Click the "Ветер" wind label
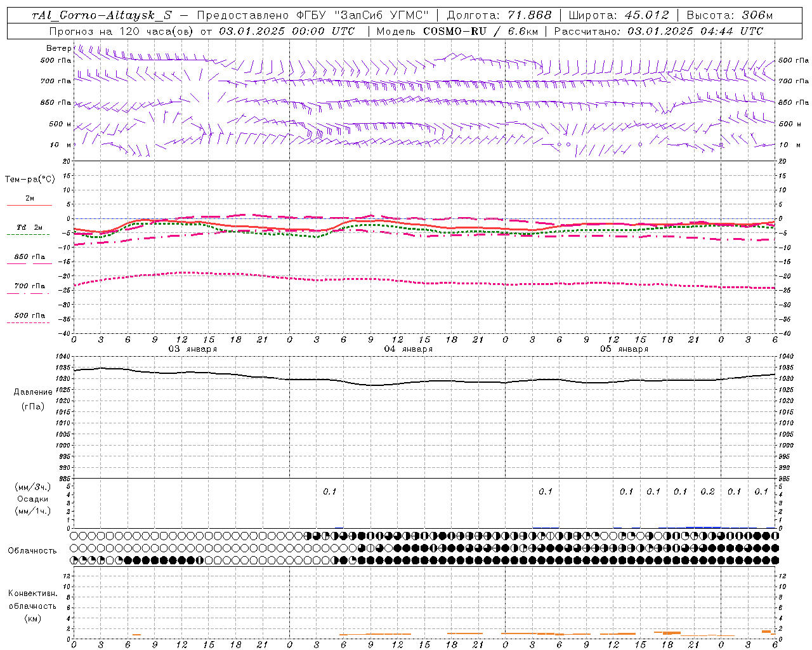This screenshot has width=812, height=650. pyautogui.click(x=59, y=48)
